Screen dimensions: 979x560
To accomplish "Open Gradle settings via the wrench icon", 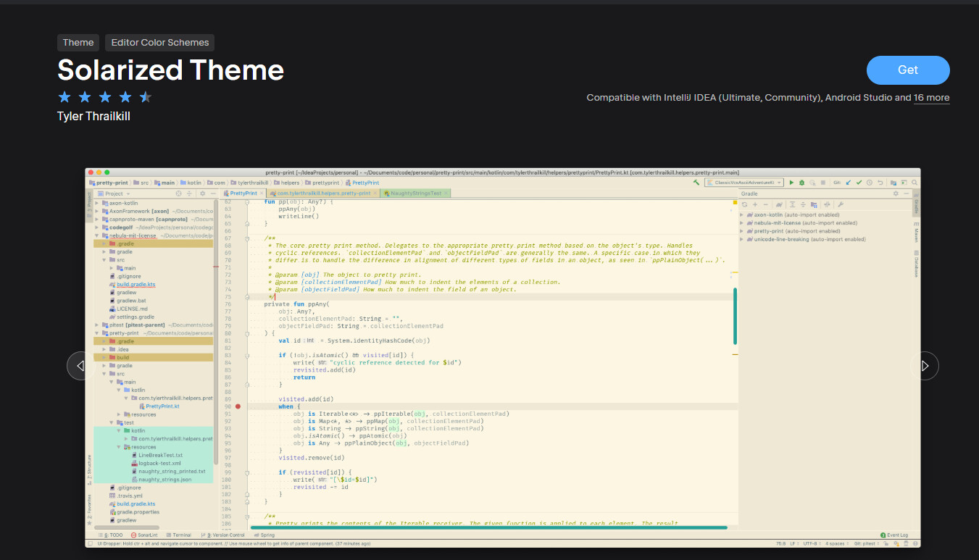I will 841,204.
